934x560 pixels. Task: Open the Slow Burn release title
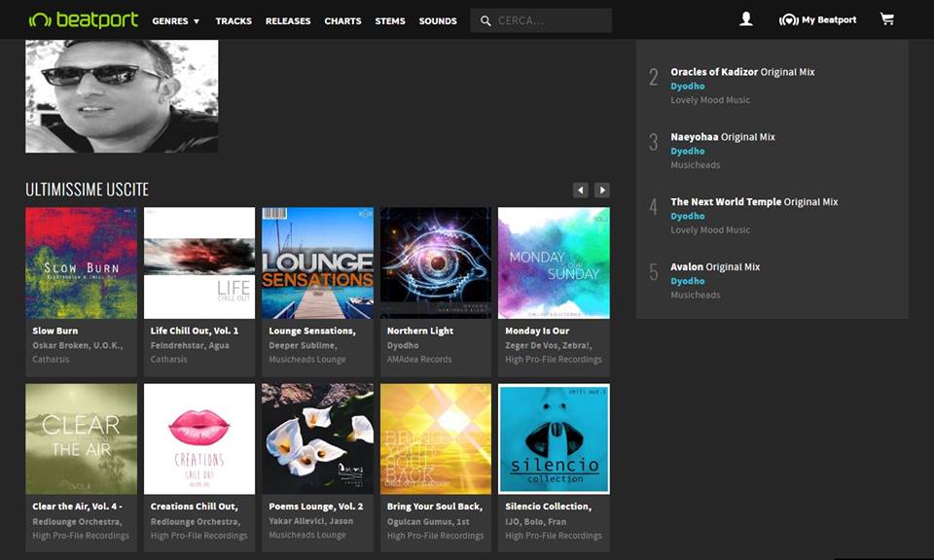click(54, 331)
